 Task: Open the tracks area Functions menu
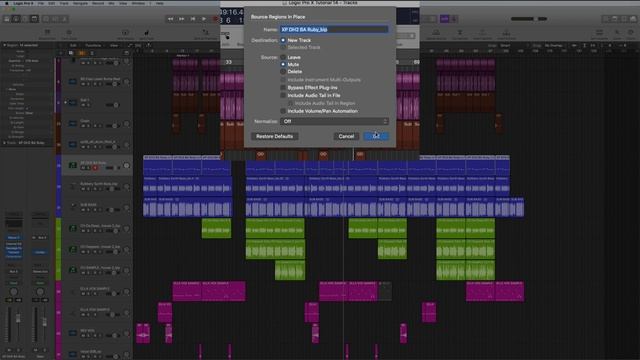[x=93, y=45]
